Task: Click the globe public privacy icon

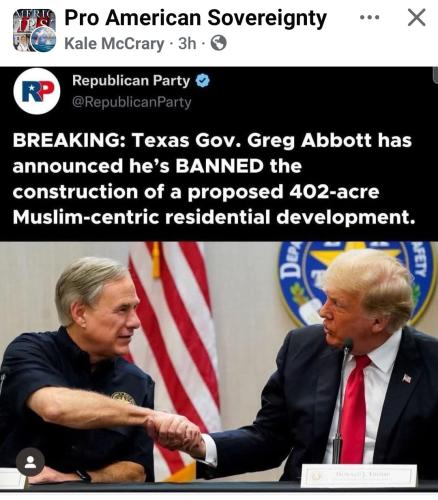Action: pyautogui.click(x=219, y=43)
